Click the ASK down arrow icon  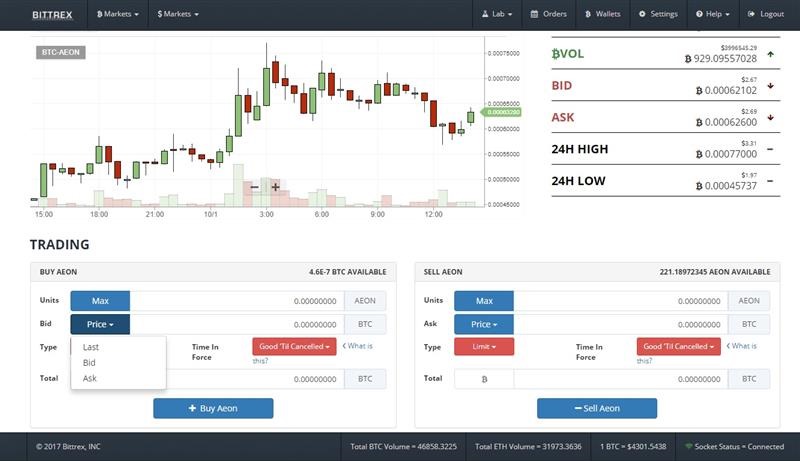[770, 117]
